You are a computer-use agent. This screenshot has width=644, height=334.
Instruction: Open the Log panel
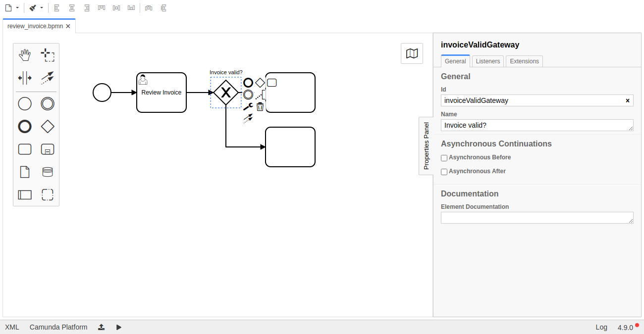pyautogui.click(x=601, y=327)
